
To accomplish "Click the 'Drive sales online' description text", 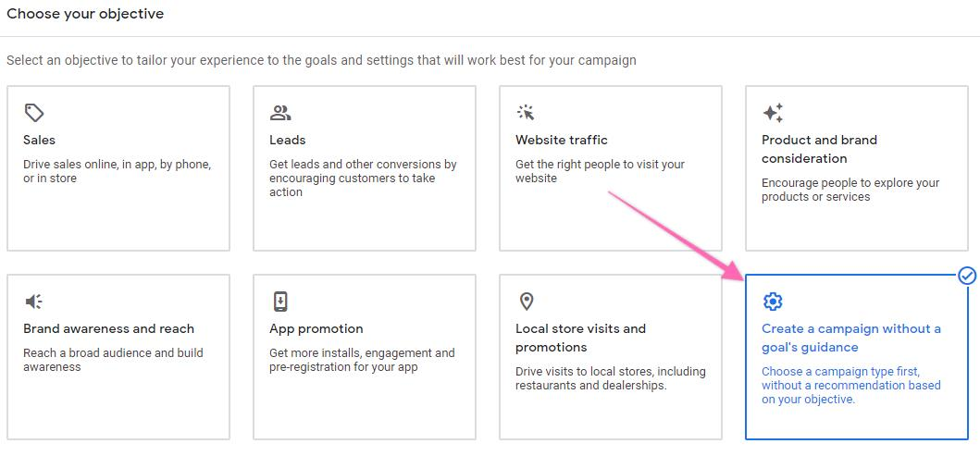I will pos(117,171).
